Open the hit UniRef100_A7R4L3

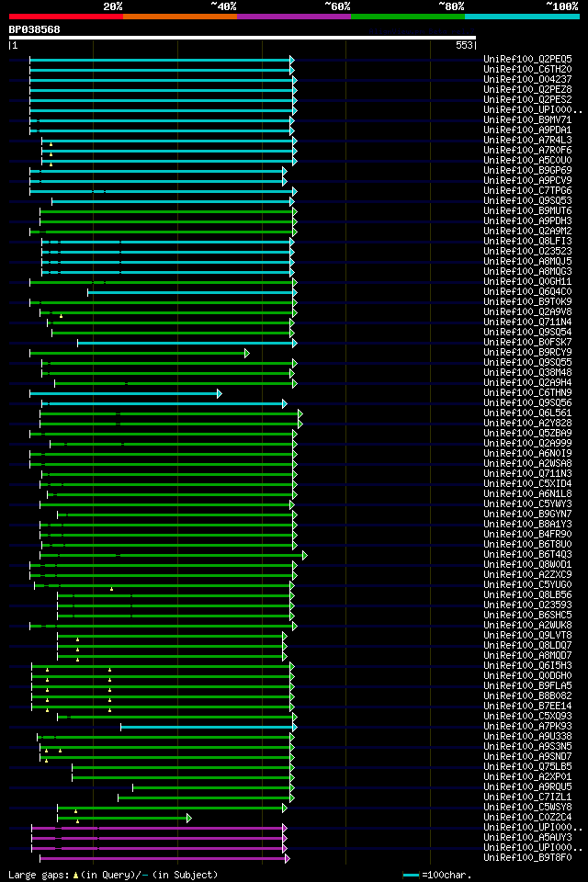point(527,140)
